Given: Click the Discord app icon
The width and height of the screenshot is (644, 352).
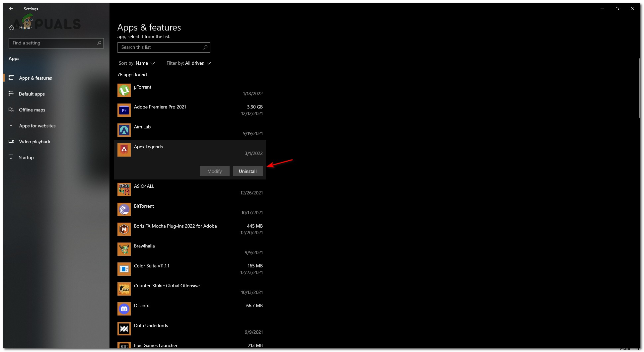Looking at the screenshot, I should [124, 309].
